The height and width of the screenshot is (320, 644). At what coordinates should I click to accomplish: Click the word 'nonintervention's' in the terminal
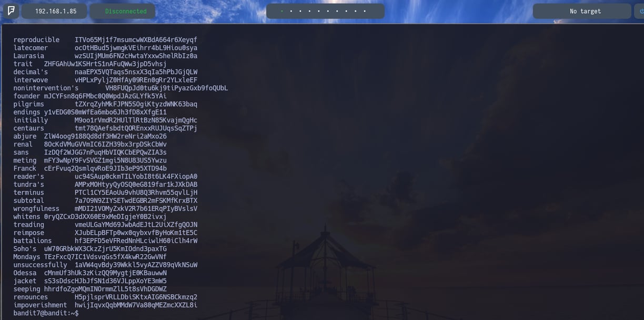click(x=46, y=88)
